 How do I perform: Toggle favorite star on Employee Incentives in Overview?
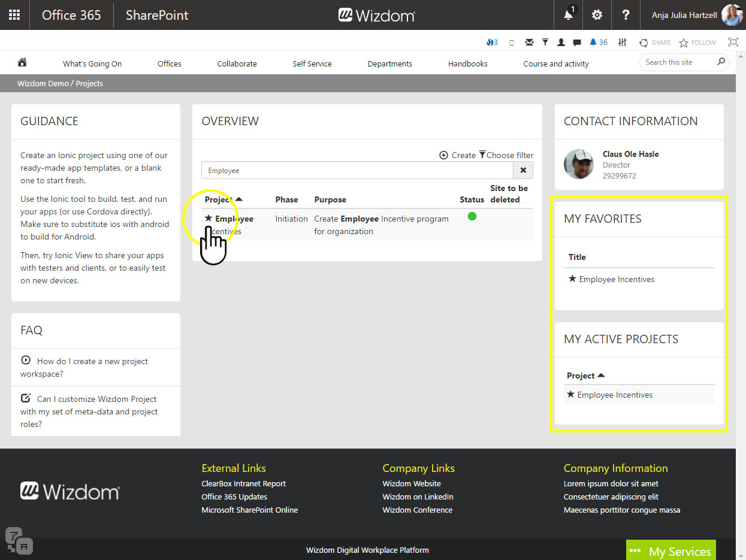click(209, 218)
